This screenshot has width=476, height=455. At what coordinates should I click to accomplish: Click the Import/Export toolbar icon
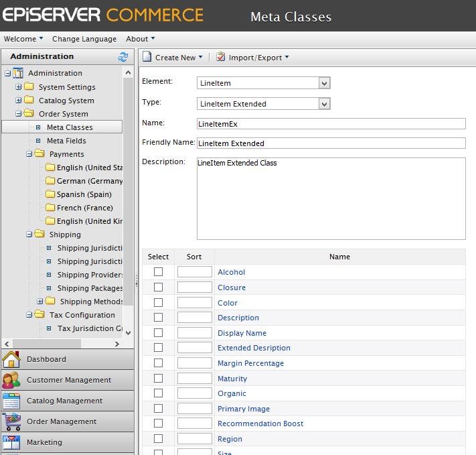coord(220,58)
